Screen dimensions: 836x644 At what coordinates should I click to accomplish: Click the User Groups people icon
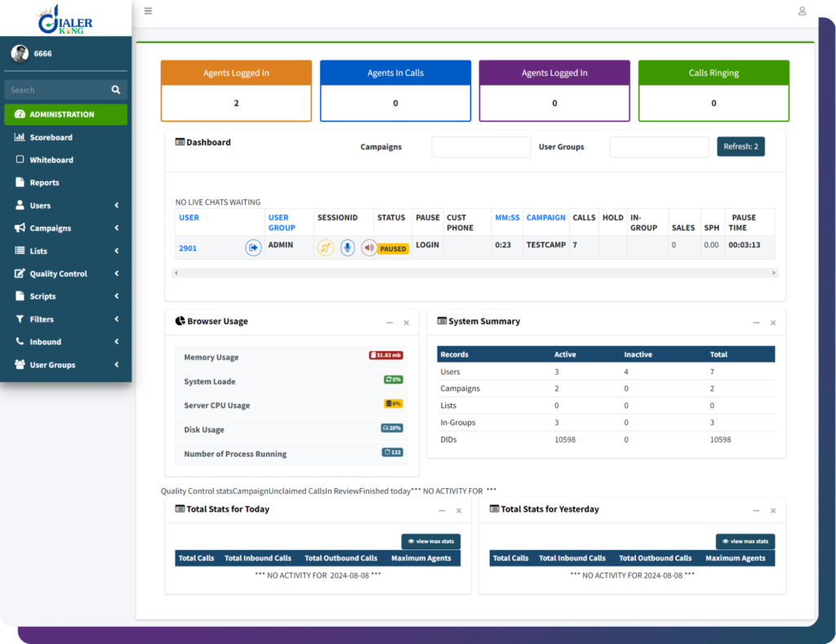(x=20, y=364)
